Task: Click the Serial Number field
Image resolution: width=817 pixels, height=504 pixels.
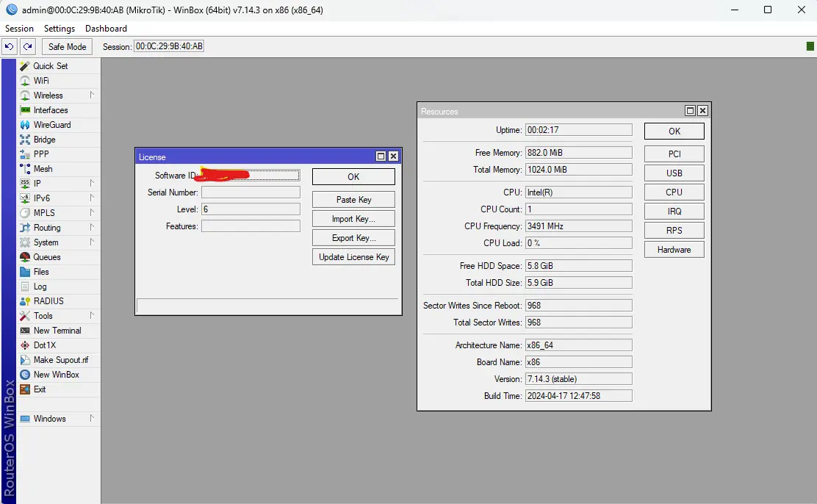Action: coord(251,192)
